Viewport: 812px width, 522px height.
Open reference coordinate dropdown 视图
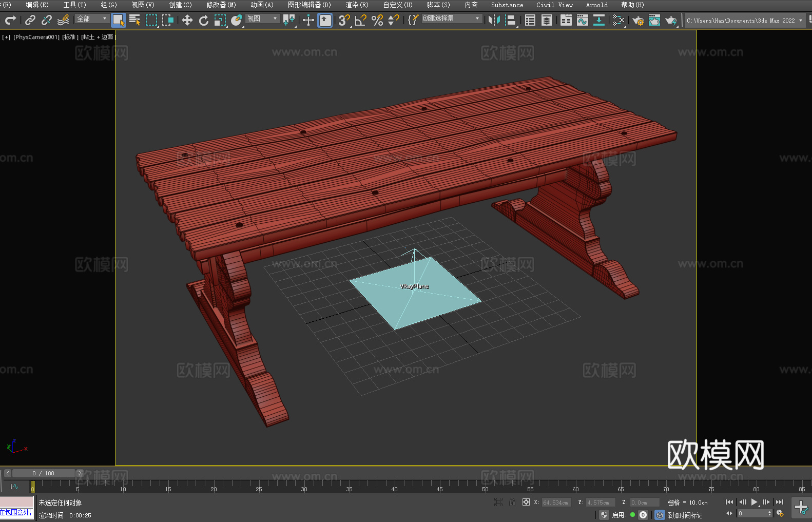262,18
